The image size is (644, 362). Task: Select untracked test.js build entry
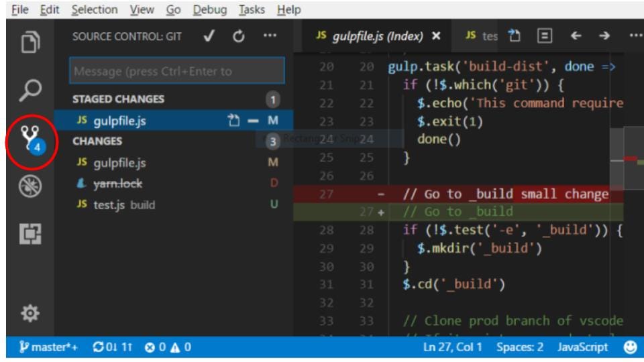click(x=174, y=204)
